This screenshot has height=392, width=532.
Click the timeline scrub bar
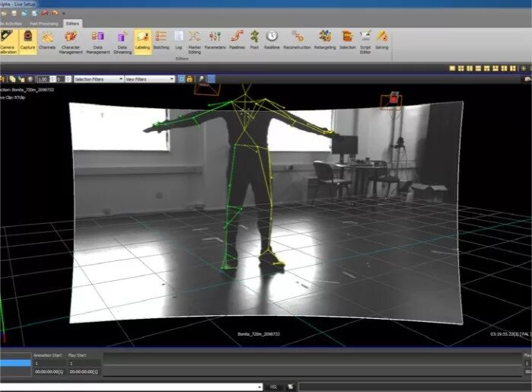coord(312,365)
